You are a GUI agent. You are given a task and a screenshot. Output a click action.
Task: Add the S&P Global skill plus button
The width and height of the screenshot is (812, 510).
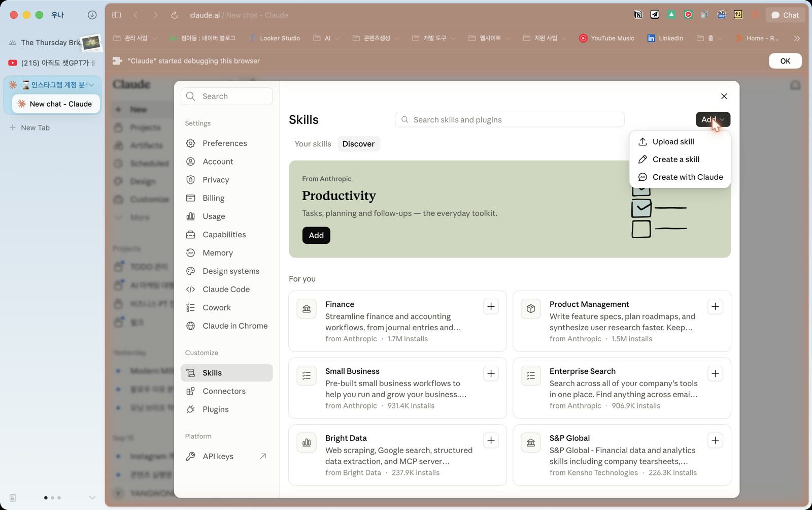point(715,440)
